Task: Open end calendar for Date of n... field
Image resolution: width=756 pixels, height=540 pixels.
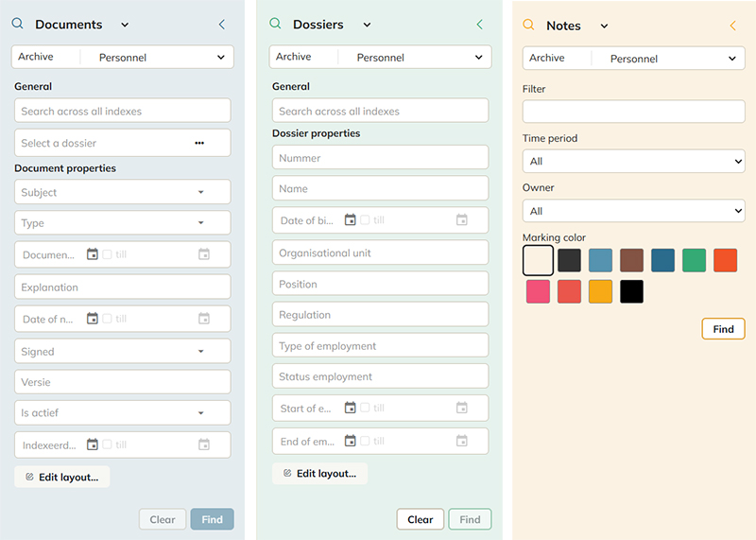Action: (x=204, y=319)
